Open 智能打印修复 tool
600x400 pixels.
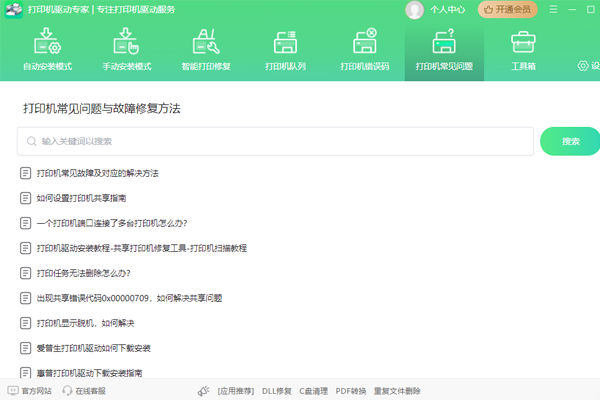pos(205,50)
